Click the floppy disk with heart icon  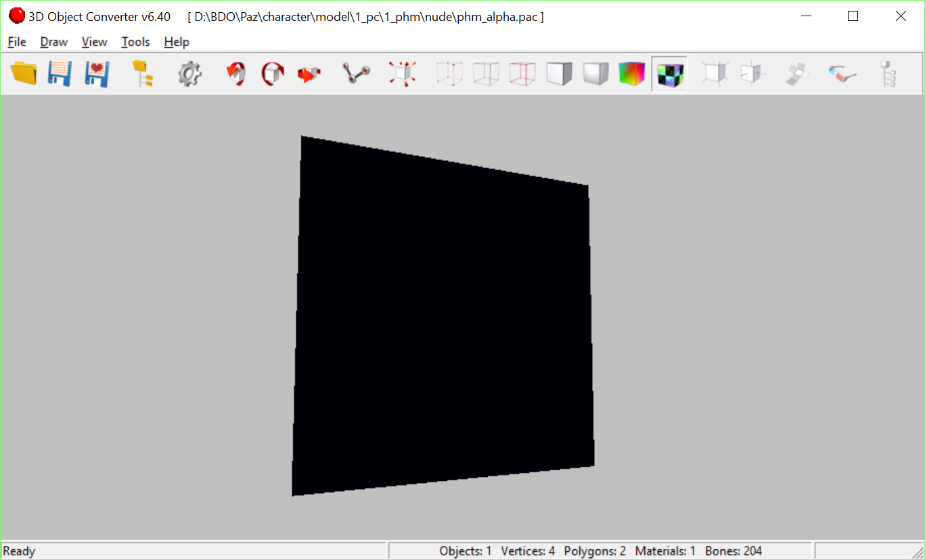coord(97,73)
